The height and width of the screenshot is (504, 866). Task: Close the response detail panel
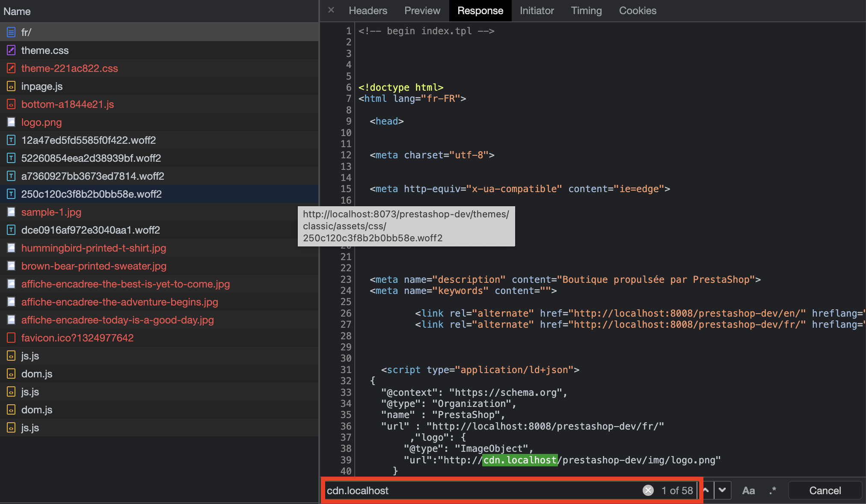click(331, 10)
